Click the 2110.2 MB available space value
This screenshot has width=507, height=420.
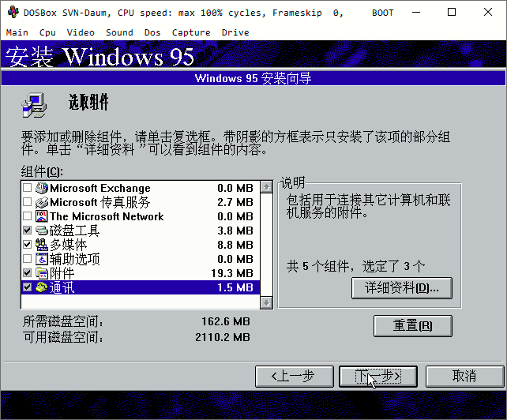click(223, 337)
